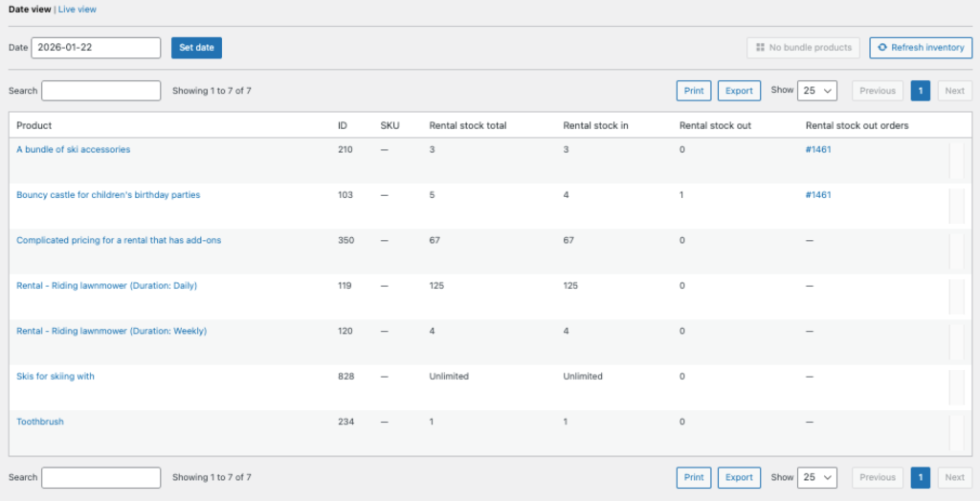Open the bottom Show 25 dropdown
Viewport: 980px width, 501px height.
[x=817, y=477]
